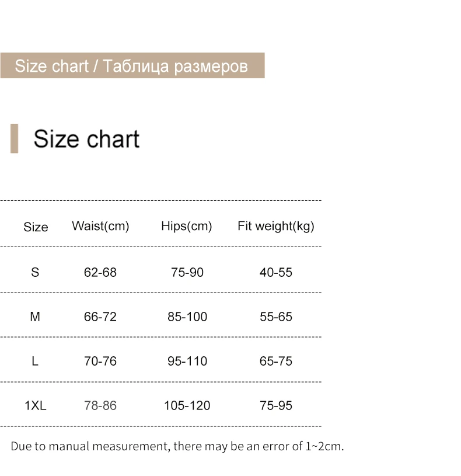Click the "S" size row label
This screenshot has width=461, height=476.
coord(35,272)
